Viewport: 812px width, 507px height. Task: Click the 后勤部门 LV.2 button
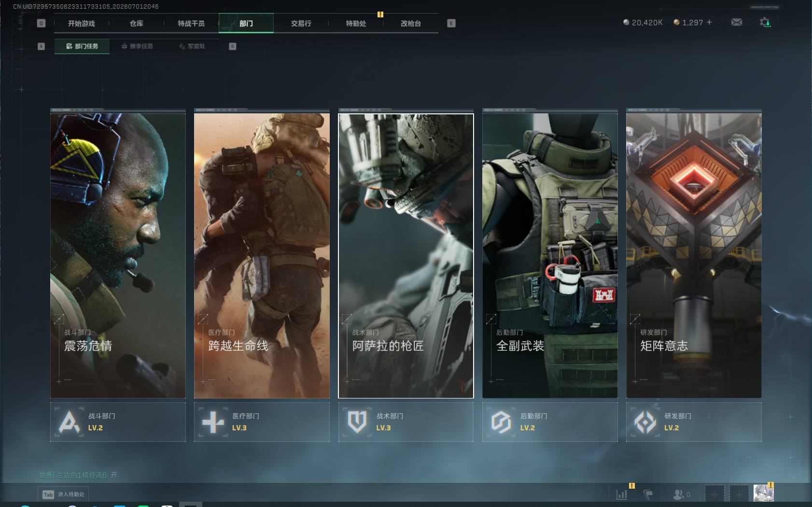[550, 422]
